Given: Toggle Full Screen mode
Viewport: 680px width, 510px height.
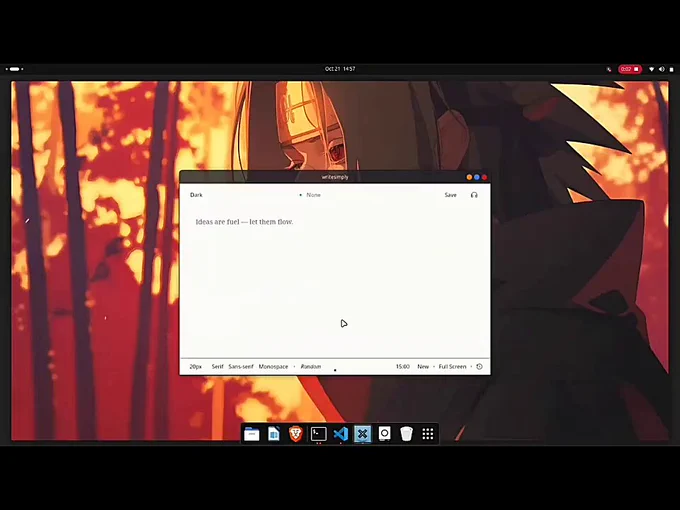Looking at the screenshot, I should click(452, 367).
